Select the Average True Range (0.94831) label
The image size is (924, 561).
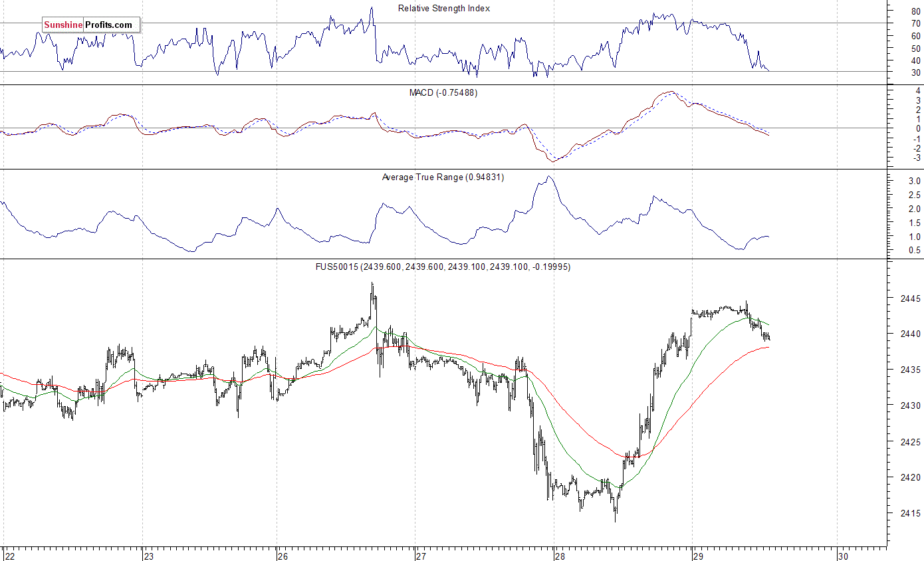pos(443,177)
